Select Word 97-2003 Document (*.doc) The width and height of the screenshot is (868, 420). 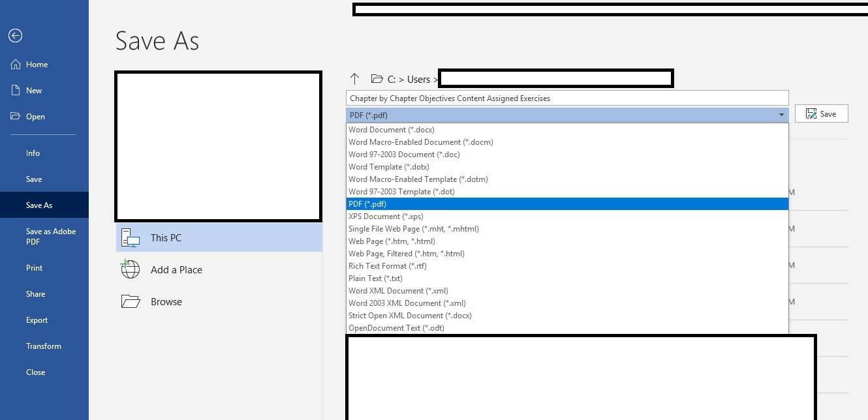[567, 155]
